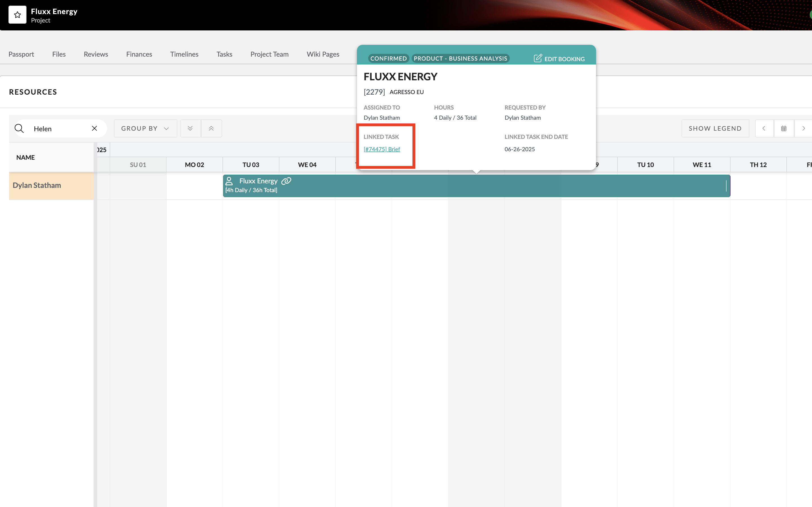Switch to the Timelines tab
812x507 pixels.
point(184,54)
